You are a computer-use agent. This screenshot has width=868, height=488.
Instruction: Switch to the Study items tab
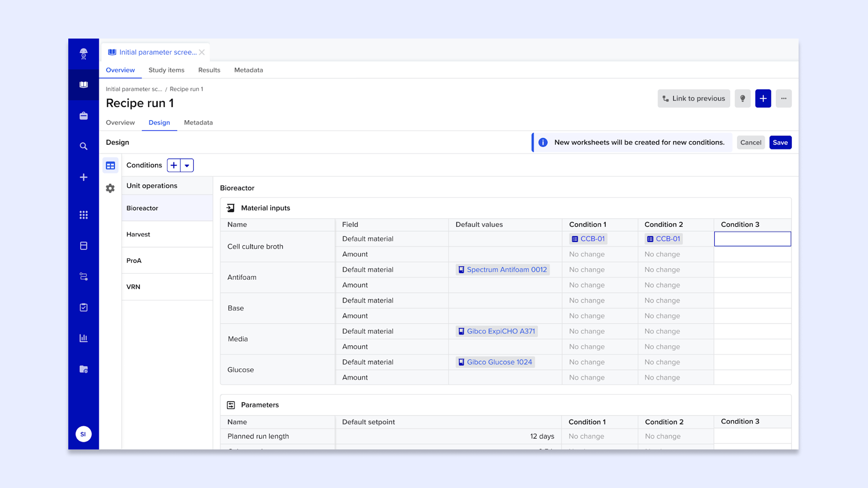[166, 70]
